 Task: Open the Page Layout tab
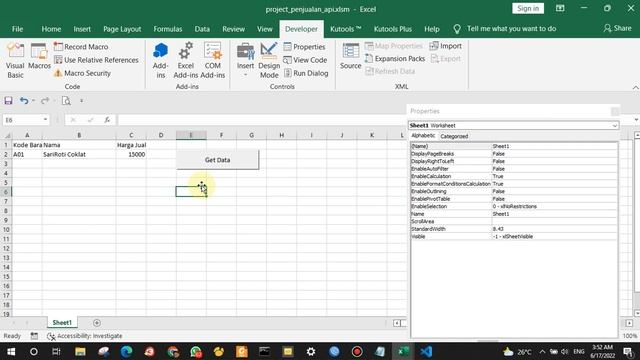[122, 29]
